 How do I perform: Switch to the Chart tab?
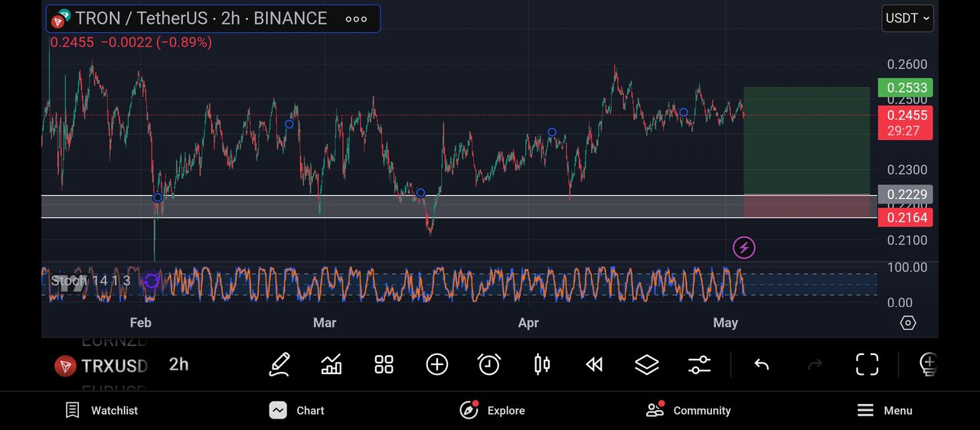[x=297, y=410]
